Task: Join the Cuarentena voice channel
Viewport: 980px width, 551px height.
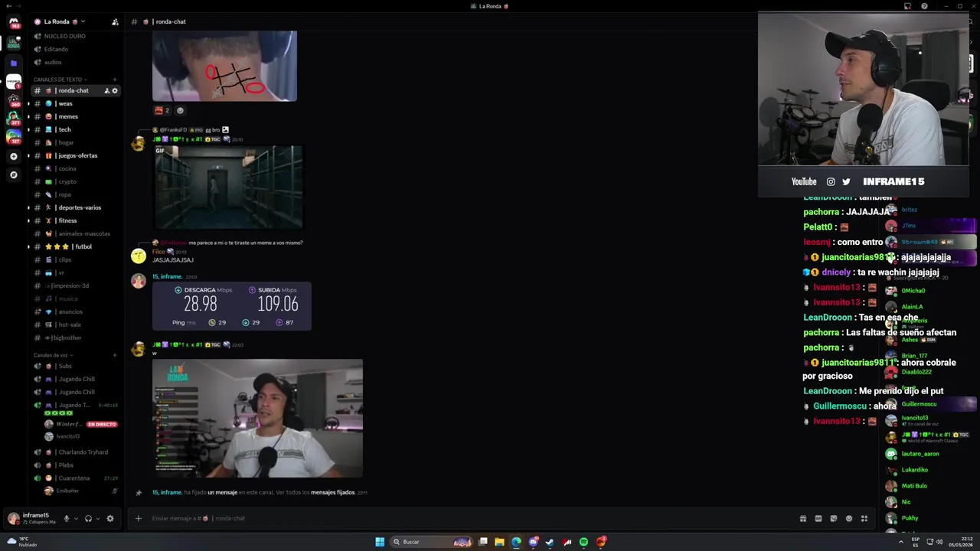Action: pyautogui.click(x=75, y=478)
